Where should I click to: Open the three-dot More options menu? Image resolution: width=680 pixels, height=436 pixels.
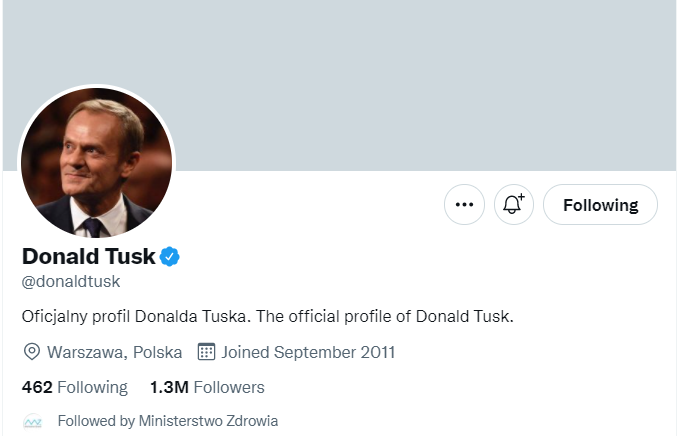point(464,205)
